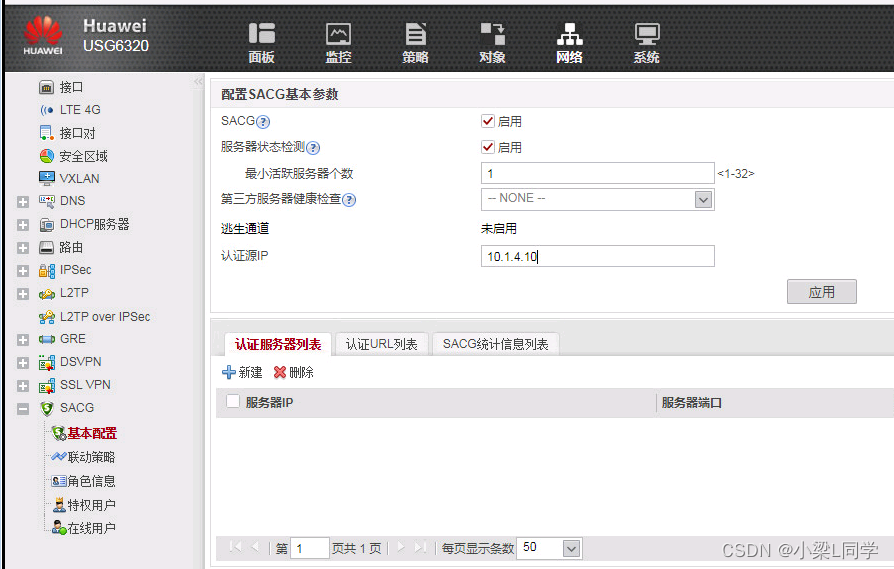Click the GRE tunnel icon
This screenshot has width=894, height=569.
(x=46, y=339)
